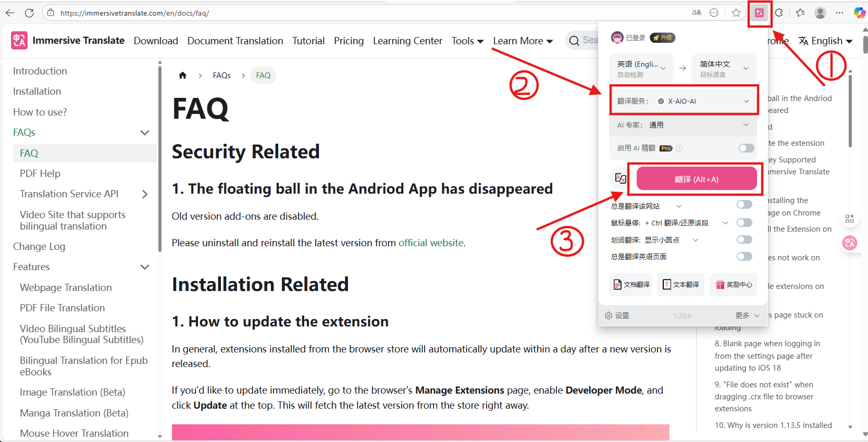This screenshot has width=868, height=442.
Task: Click the breadcrumb home icon
Action: (182, 75)
